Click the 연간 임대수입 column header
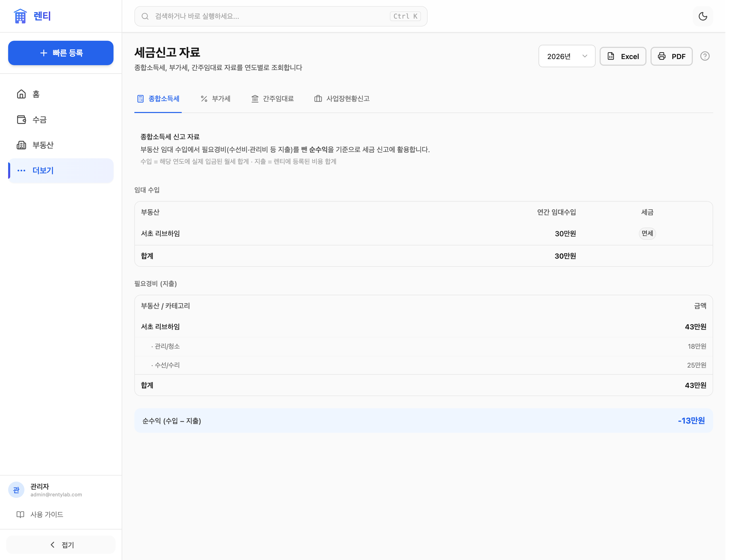The image size is (733, 560). point(556,212)
